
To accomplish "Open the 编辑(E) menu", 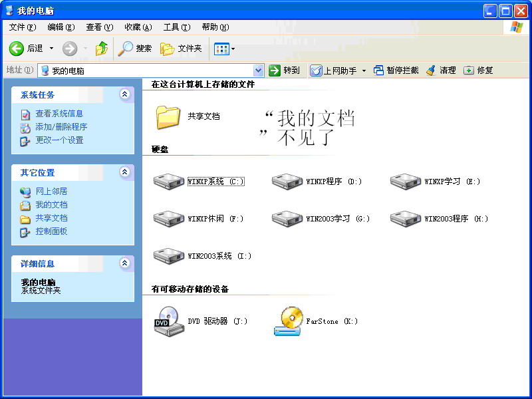I will [61, 27].
